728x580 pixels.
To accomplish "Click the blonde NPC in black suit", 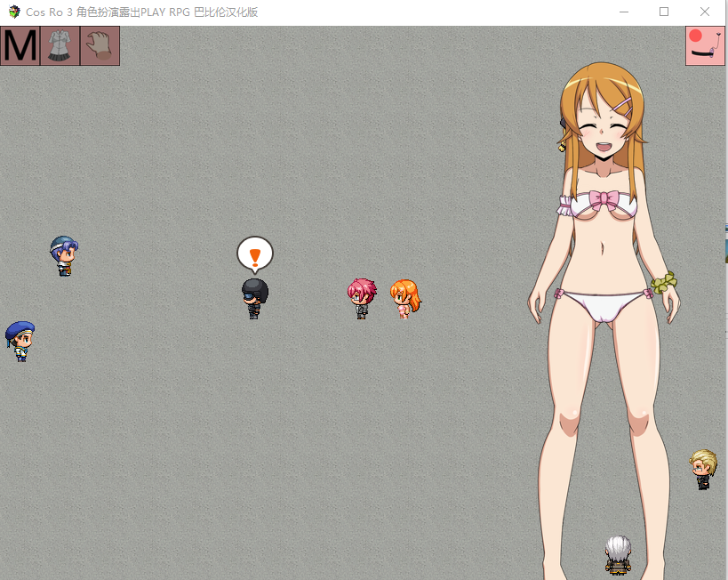I will pyautogui.click(x=703, y=470).
